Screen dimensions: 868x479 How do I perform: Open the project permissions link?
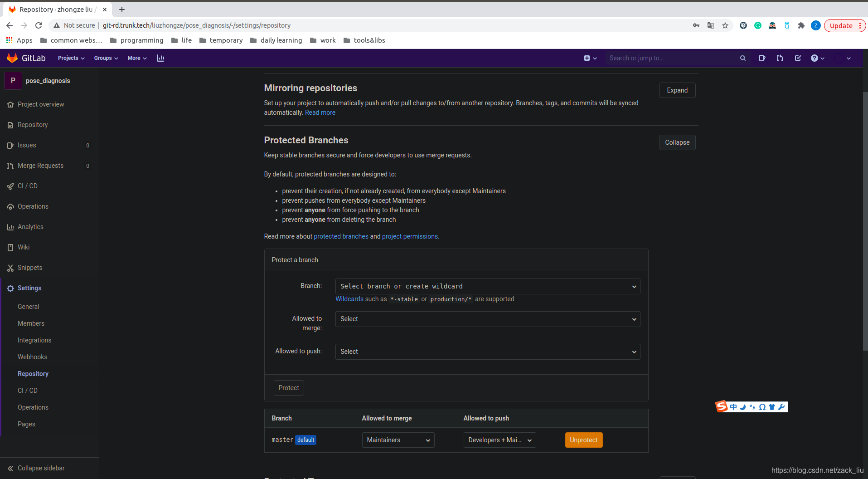(x=410, y=236)
